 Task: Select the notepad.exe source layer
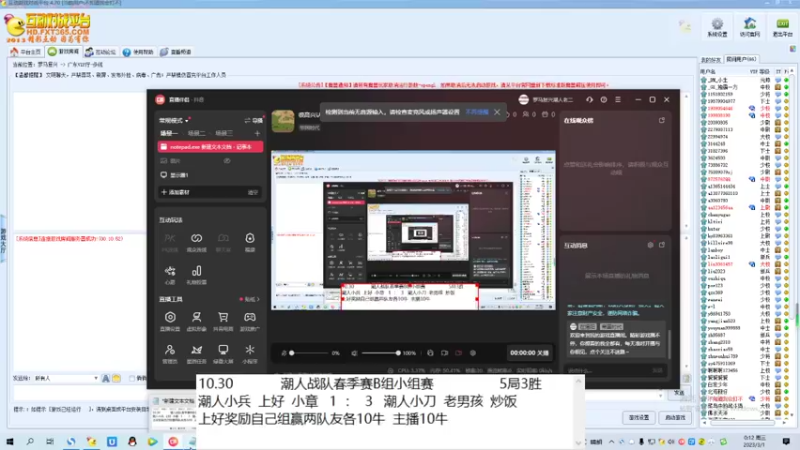[x=210, y=147]
